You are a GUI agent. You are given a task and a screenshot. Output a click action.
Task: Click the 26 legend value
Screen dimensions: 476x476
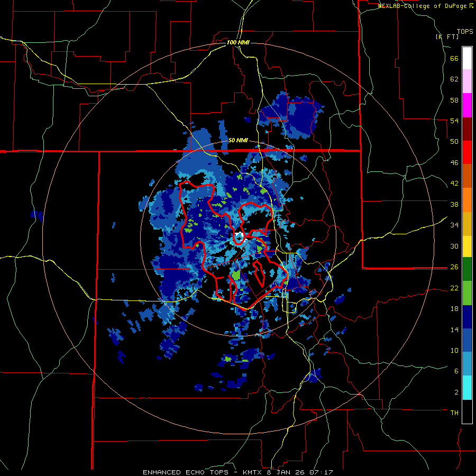[x=454, y=267]
